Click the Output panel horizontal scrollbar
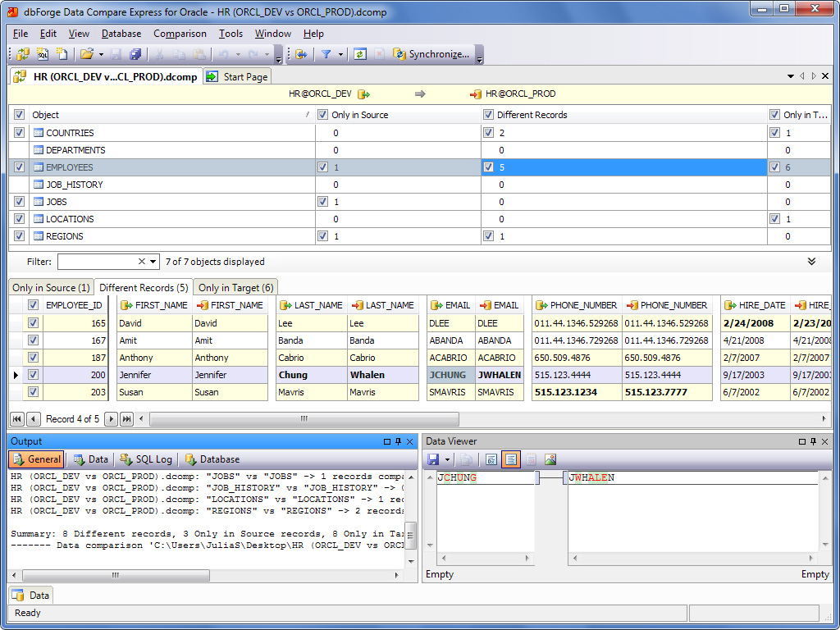840x630 pixels. 115,575
